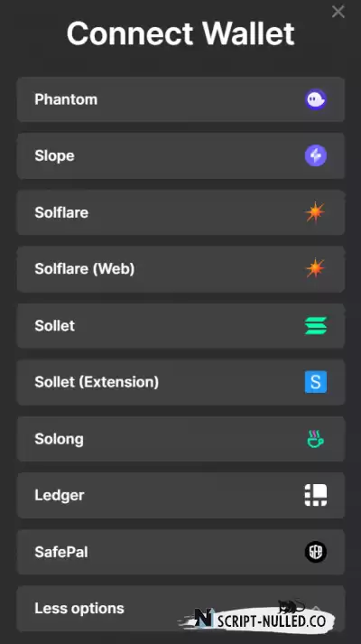Select Ledger hardware wallet option
The image size is (361, 644).
(180, 495)
